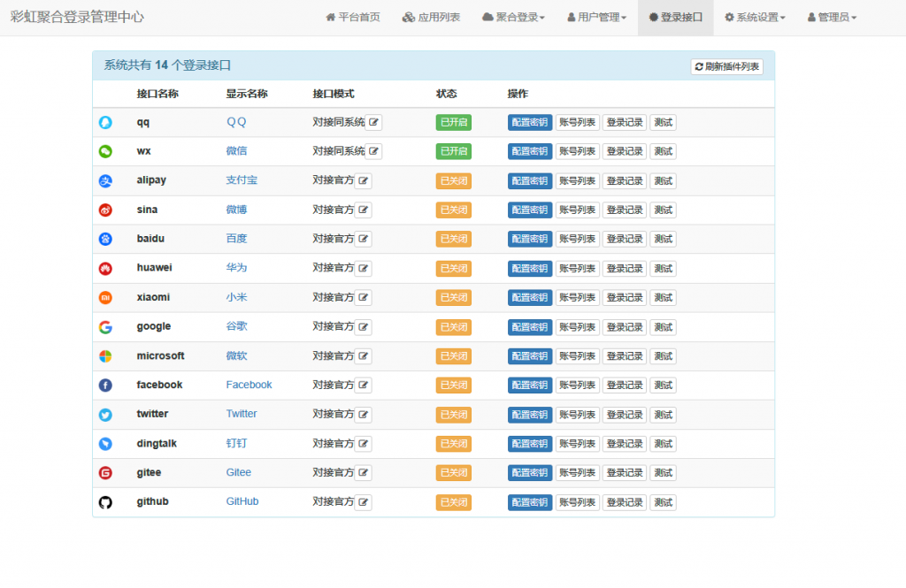The image size is (906, 588).
Task: Click the 接口名称 column header
Action: pos(157,94)
